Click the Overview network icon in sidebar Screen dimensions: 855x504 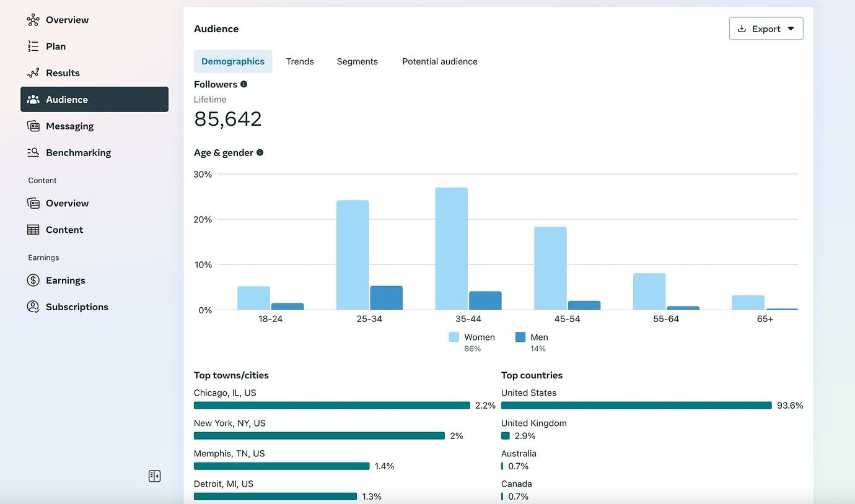[x=33, y=20]
